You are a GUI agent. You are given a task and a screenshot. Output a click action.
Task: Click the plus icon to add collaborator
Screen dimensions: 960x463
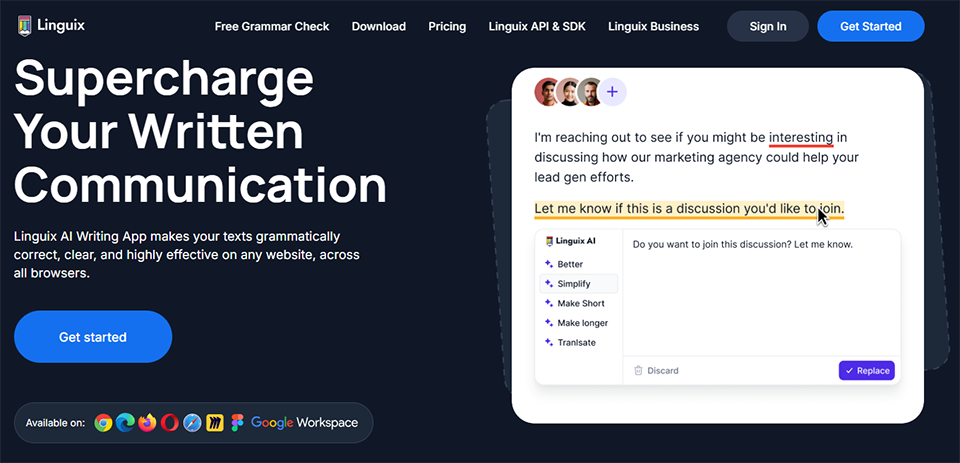[612, 92]
